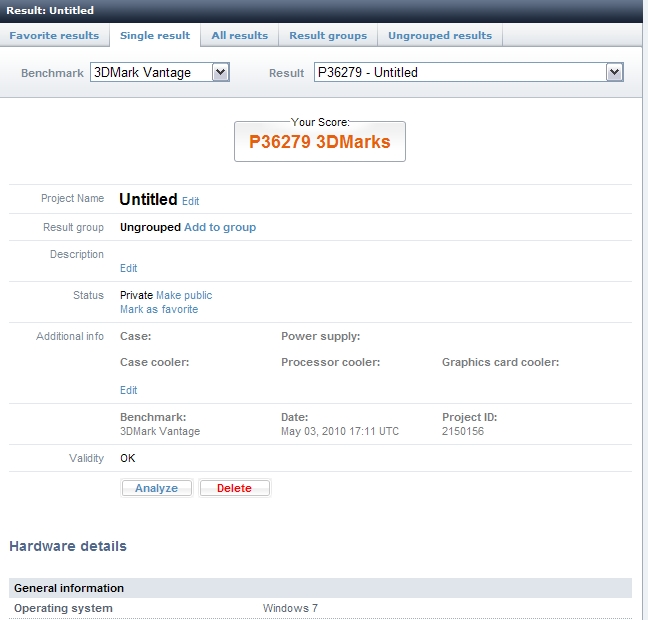Screen dimensions: 648x620
Task: Click Edit under Additional info
Action: click(x=129, y=390)
